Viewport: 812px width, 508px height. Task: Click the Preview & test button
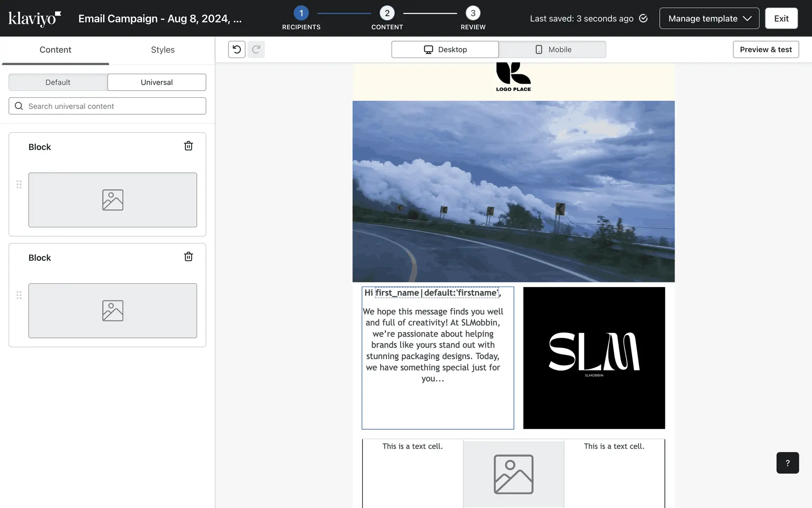pyautogui.click(x=765, y=50)
